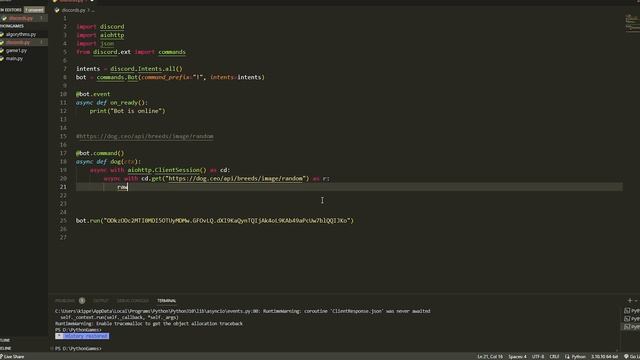Select the first Python terminal entry
Viewport: 640px width, 360px height.
pos(632,311)
